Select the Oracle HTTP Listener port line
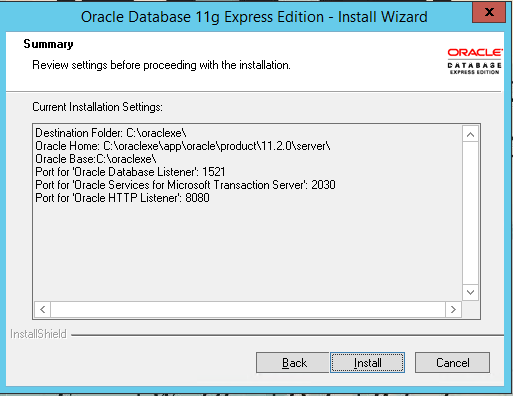 [x=122, y=198]
